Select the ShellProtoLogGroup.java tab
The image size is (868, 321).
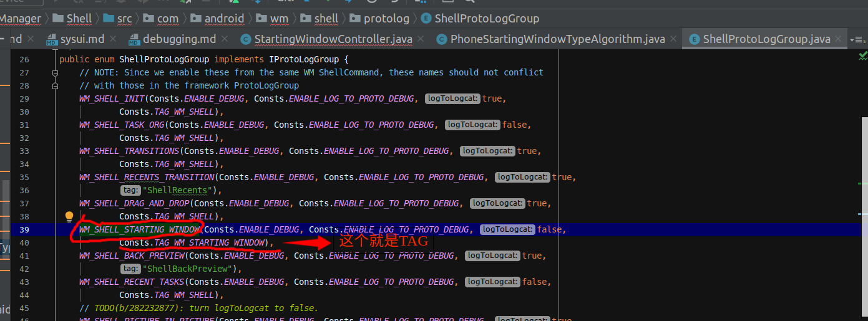click(766, 39)
